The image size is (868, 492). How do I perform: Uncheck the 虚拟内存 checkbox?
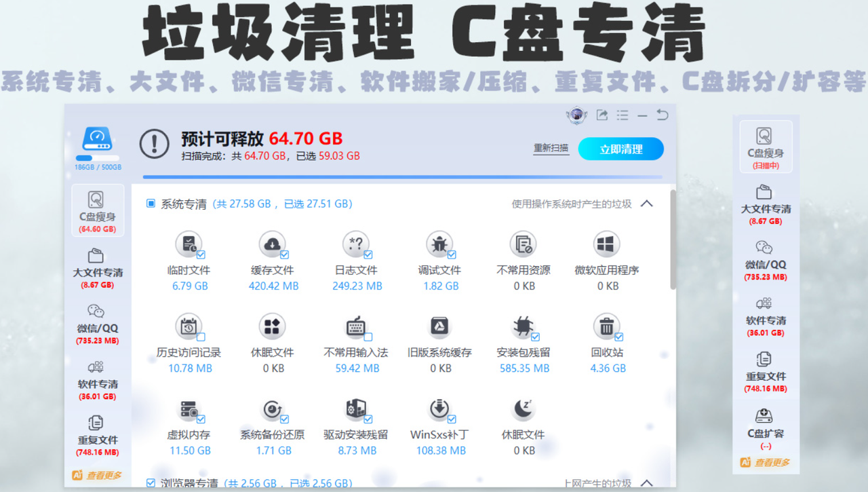tap(201, 419)
